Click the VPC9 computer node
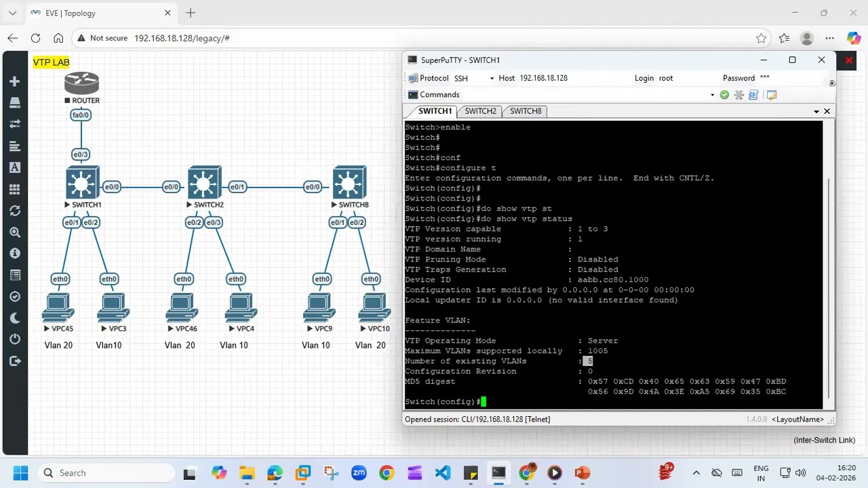This screenshot has height=488, width=868. [x=319, y=307]
